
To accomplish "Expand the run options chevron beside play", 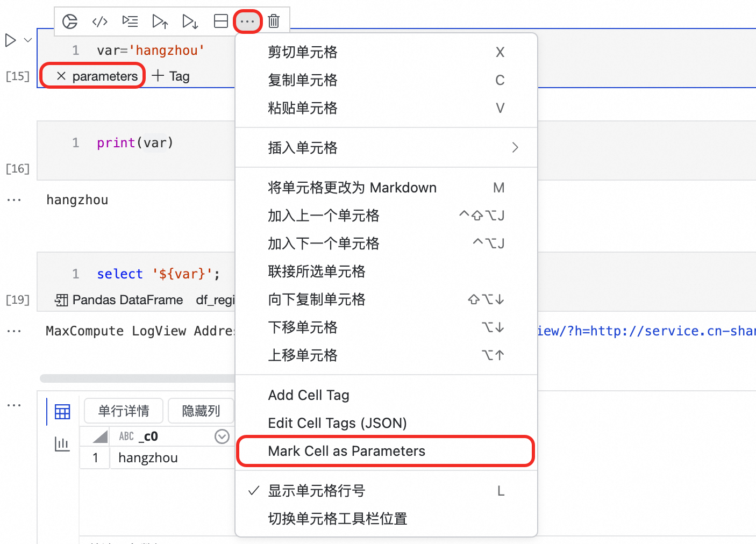I will pyautogui.click(x=28, y=40).
